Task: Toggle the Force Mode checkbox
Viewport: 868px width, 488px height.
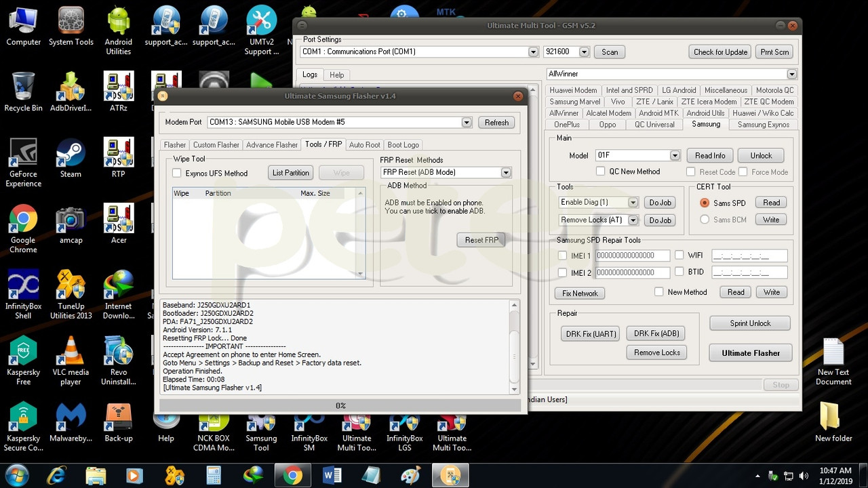Action: 743,172
